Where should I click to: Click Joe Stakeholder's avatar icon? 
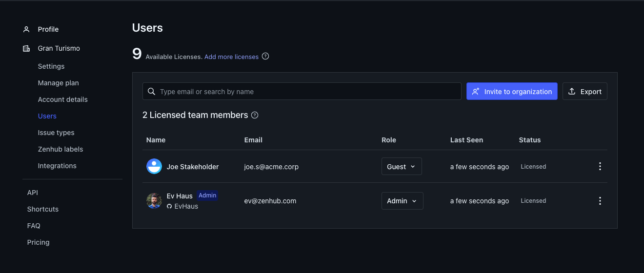(154, 166)
